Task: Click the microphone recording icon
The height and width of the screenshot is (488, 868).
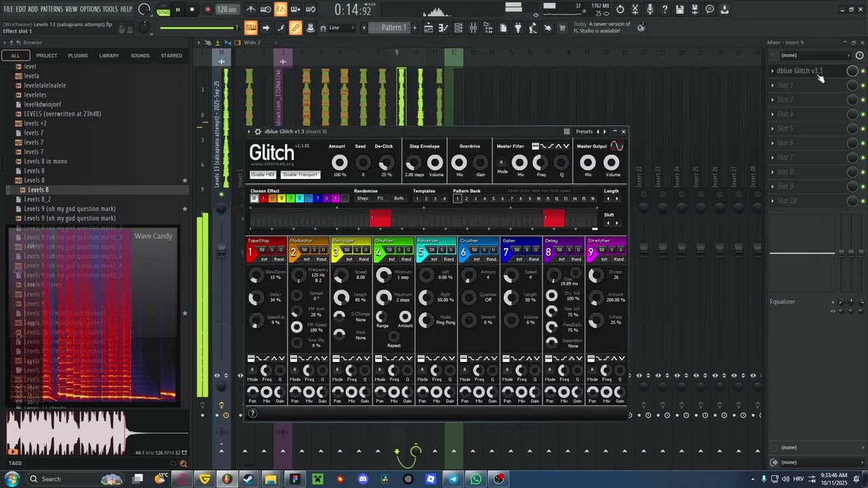Action: 650,9
